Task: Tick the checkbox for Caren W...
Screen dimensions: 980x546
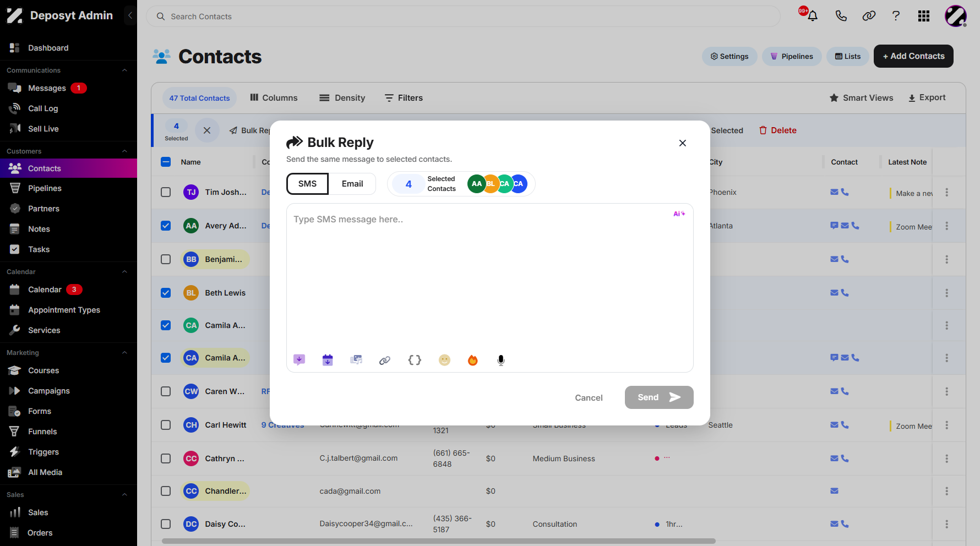Action: tap(166, 391)
